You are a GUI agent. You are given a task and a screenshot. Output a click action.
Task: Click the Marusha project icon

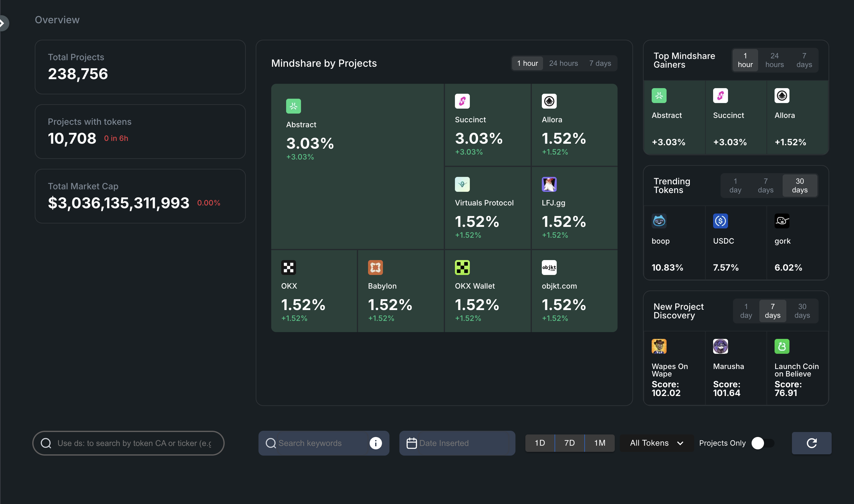720,346
